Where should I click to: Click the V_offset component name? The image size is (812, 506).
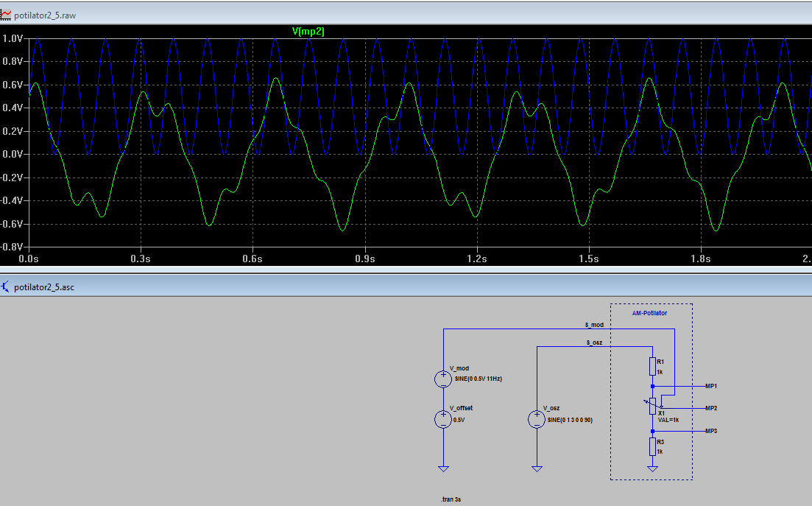click(x=461, y=408)
